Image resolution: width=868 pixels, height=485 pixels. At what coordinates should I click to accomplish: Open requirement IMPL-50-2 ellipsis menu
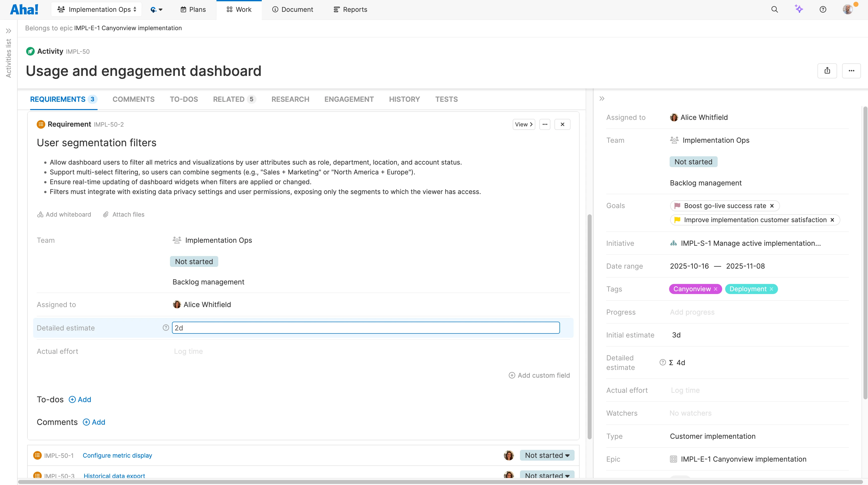click(x=545, y=124)
